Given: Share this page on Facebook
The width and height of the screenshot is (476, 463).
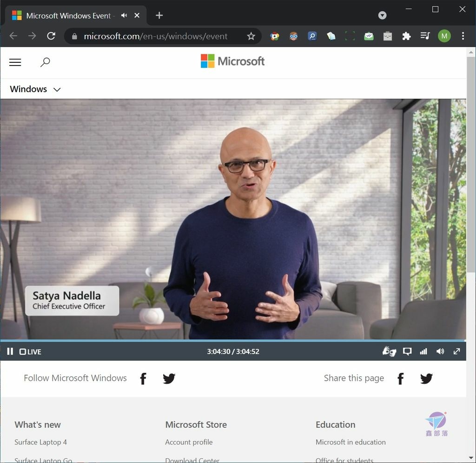Looking at the screenshot, I should pos(400,378).
